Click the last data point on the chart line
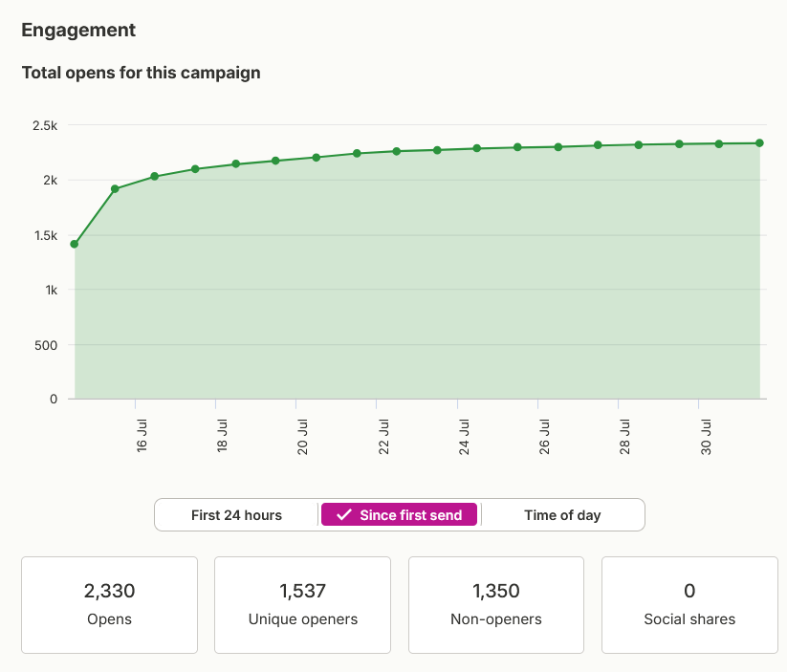This screenshot has width=787, height=672. [759, 143]
